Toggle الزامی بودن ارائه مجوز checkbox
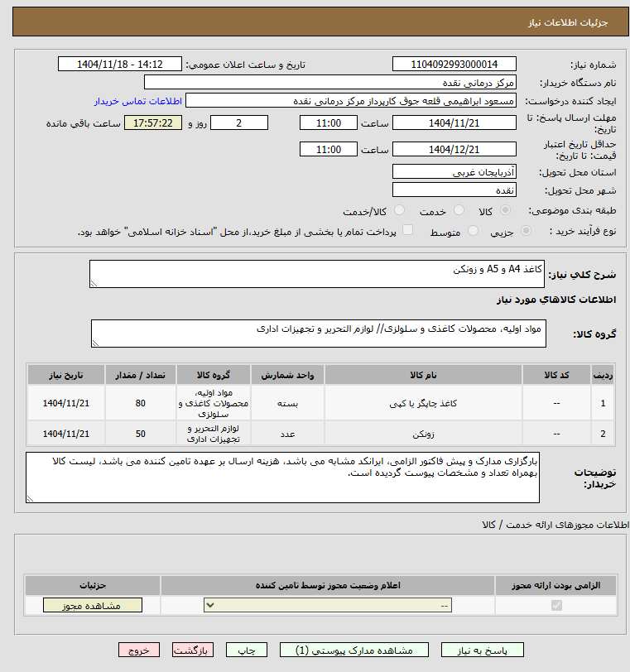The height and width of the screenshot is (672, 630). pos(556,605)
